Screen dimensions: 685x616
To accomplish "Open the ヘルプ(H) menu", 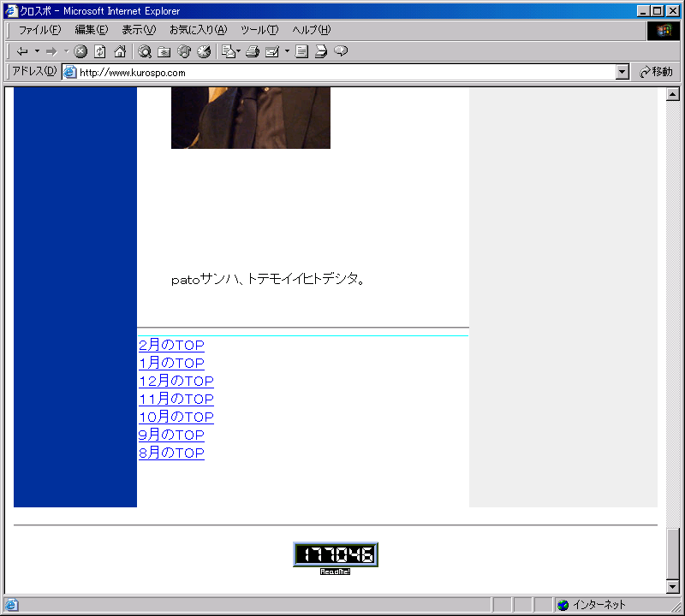I will pos(312,30).
